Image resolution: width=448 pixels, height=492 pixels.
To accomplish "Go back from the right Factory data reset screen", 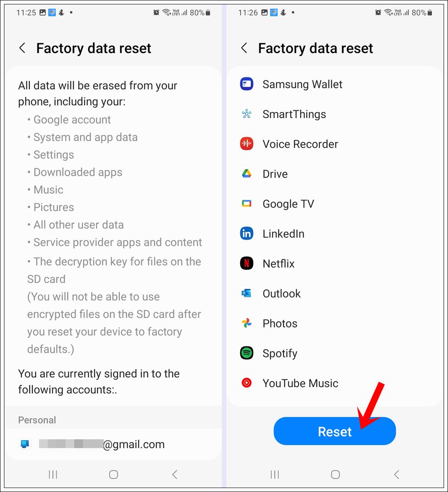I will point(244,48).
